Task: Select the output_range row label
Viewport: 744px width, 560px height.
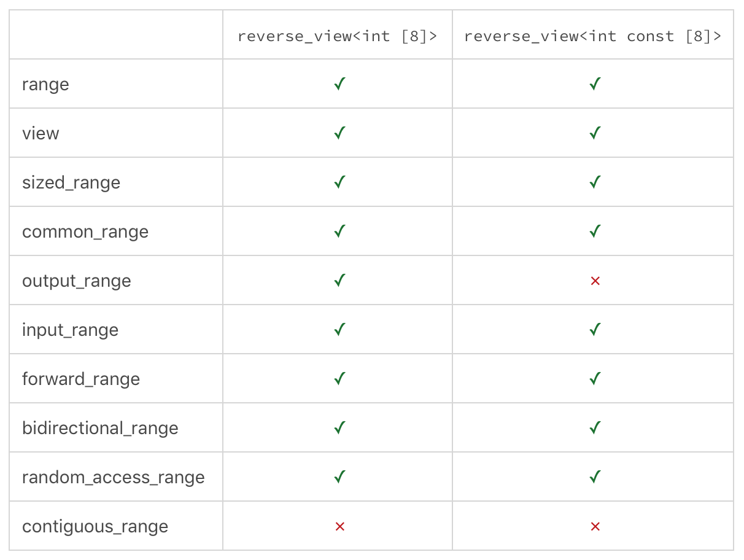Action: [x=77, y=281]
